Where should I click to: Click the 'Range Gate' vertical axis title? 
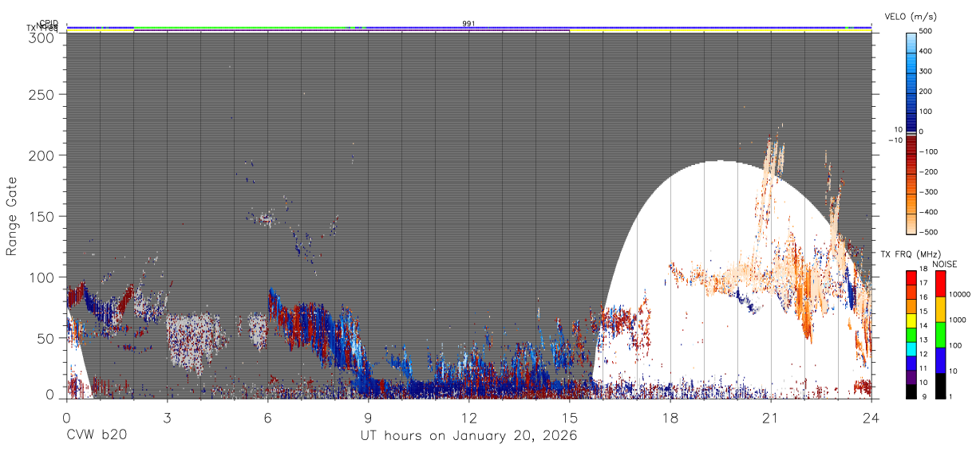12,216
